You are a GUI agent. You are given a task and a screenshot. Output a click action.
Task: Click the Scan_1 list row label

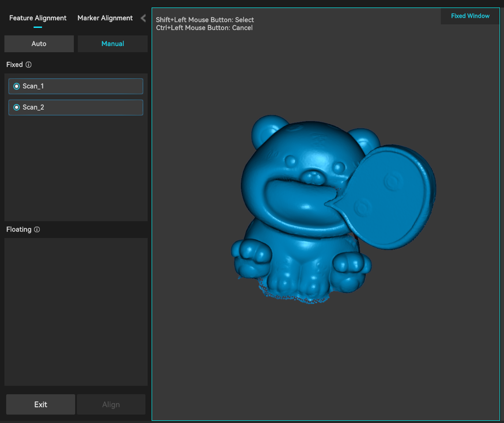click(x=33, y=86)
